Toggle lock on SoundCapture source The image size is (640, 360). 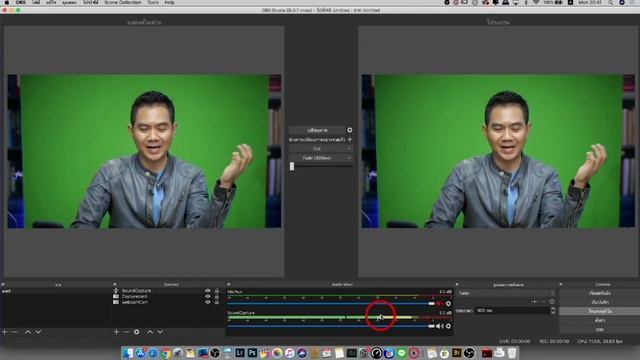coord(217,291)
